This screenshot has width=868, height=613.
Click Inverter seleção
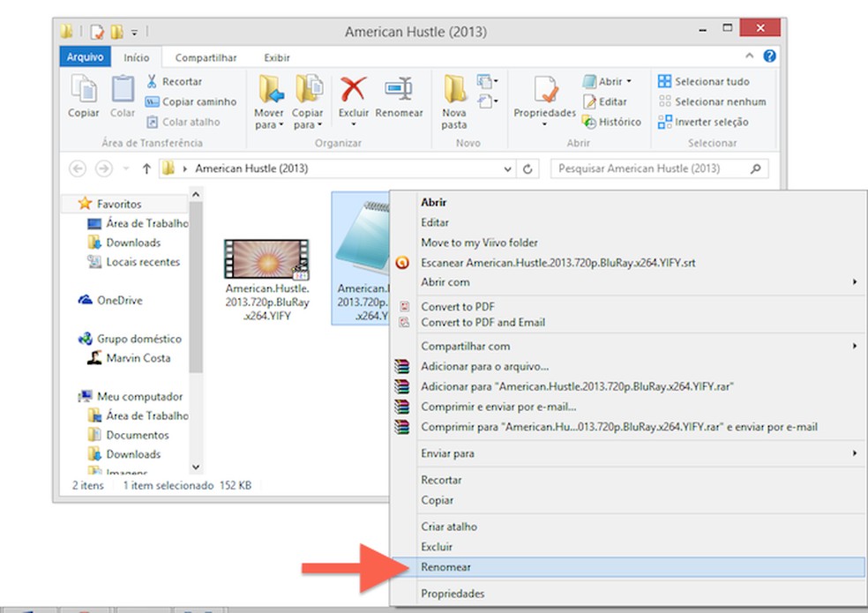pyautogui.click(x=703, y=122)
